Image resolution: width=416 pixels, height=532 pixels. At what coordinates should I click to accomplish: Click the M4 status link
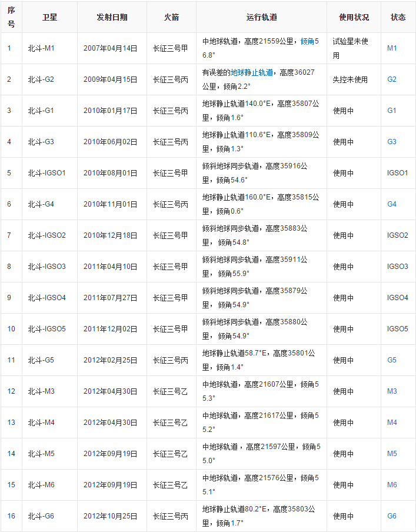click(392, 423)
